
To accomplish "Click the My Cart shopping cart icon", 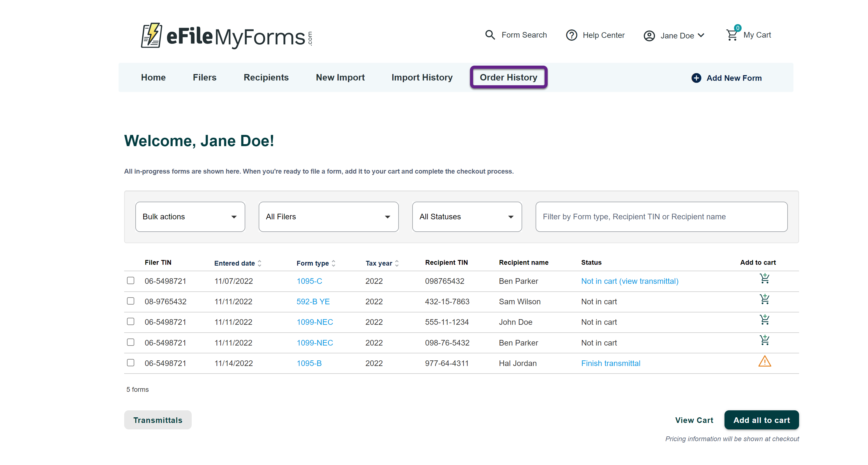I will [731, 35].
